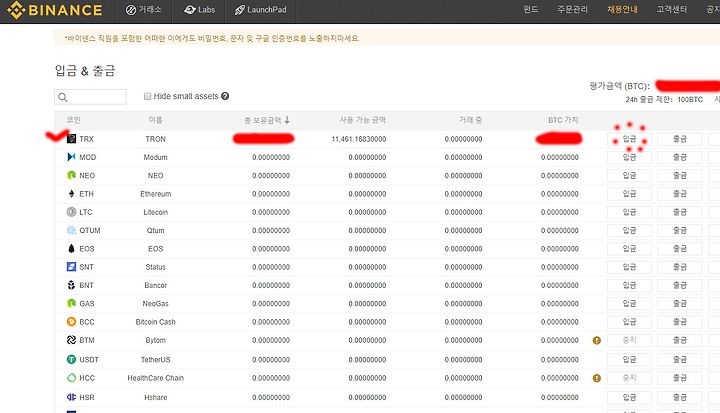The image size is (720, 413).
Task: Click 입금 deposit button for USDT
Action: pos(629,360)
